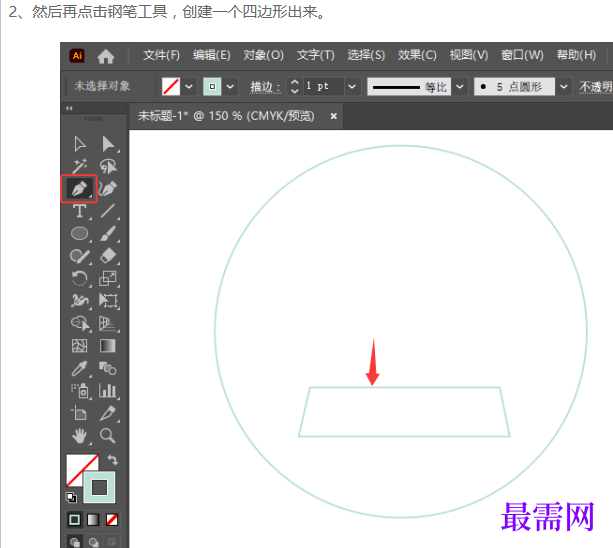This screenshot has width=613, height=548.
Task: Open stroke weight dropdown
Action: point(352,86)
